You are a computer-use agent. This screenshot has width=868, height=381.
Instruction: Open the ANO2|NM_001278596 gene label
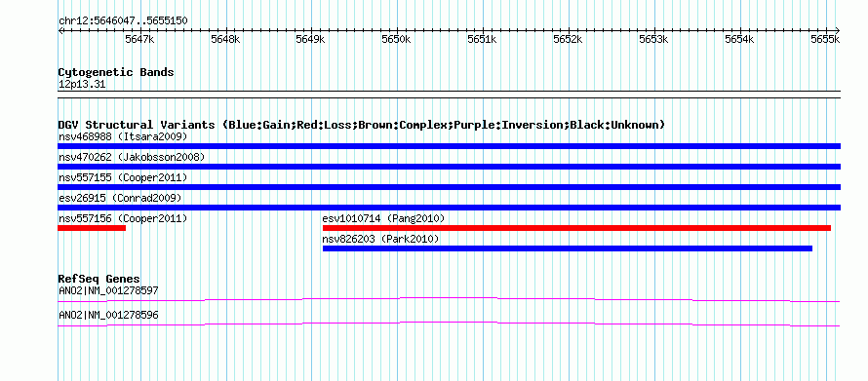point(108,315)
